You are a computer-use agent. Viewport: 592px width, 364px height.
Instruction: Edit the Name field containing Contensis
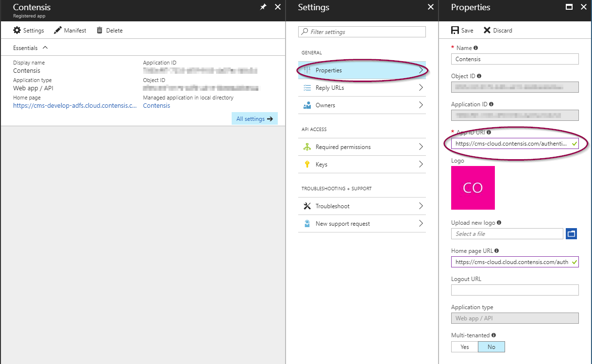pyautogui.click(x=515, y=59)
